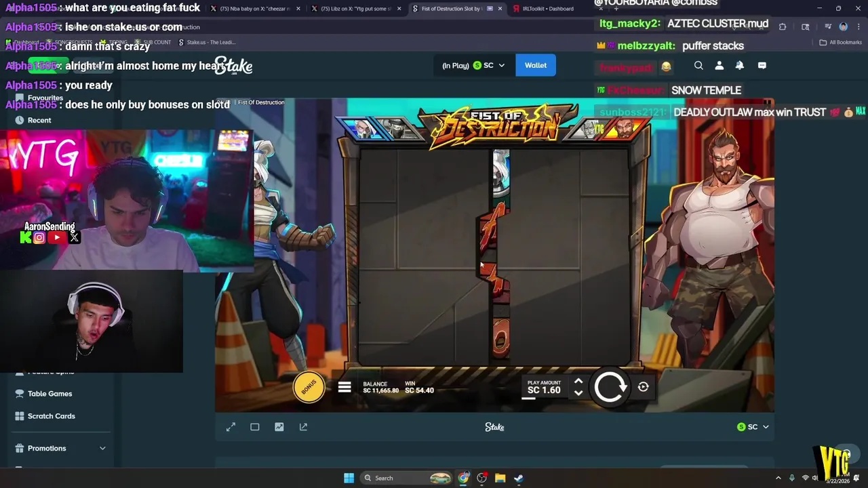Open the user profile icon

719,66
